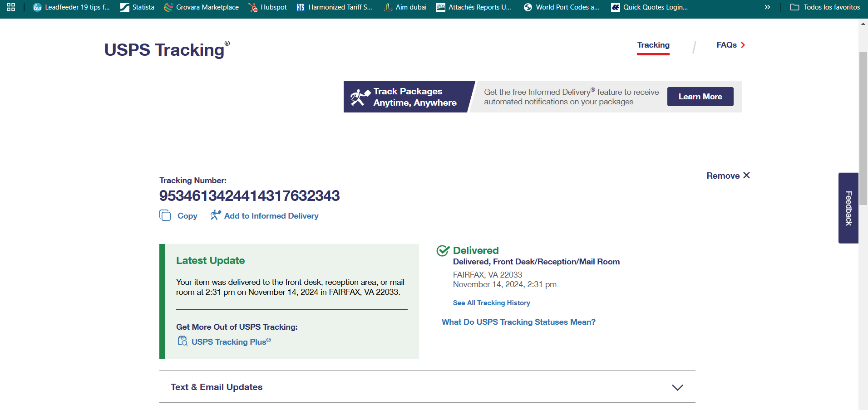Viewport: 868px width, 410px height.
Task: Open the Quick Quotes Login bookmark
Action: (x=649, y=7)
